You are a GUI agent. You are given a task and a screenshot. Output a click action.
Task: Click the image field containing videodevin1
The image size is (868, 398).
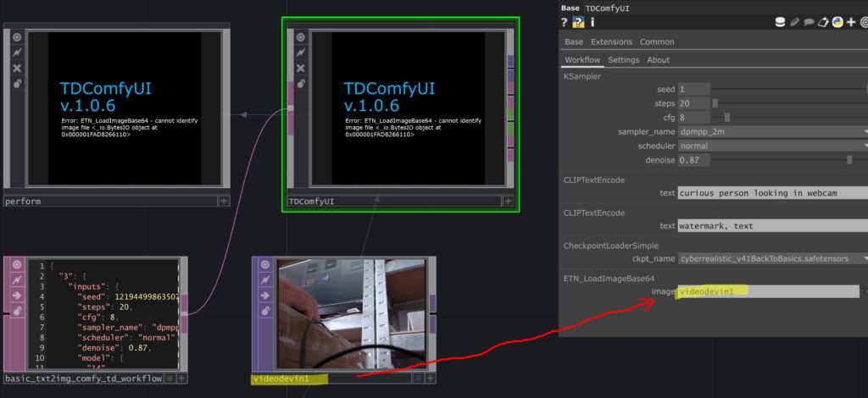(x=768, y=291)
